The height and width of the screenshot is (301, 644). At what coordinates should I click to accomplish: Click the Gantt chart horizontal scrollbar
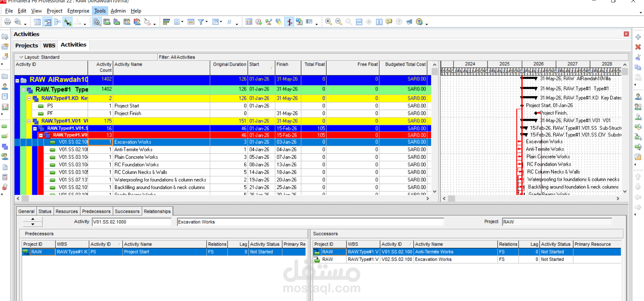point(531,199)
